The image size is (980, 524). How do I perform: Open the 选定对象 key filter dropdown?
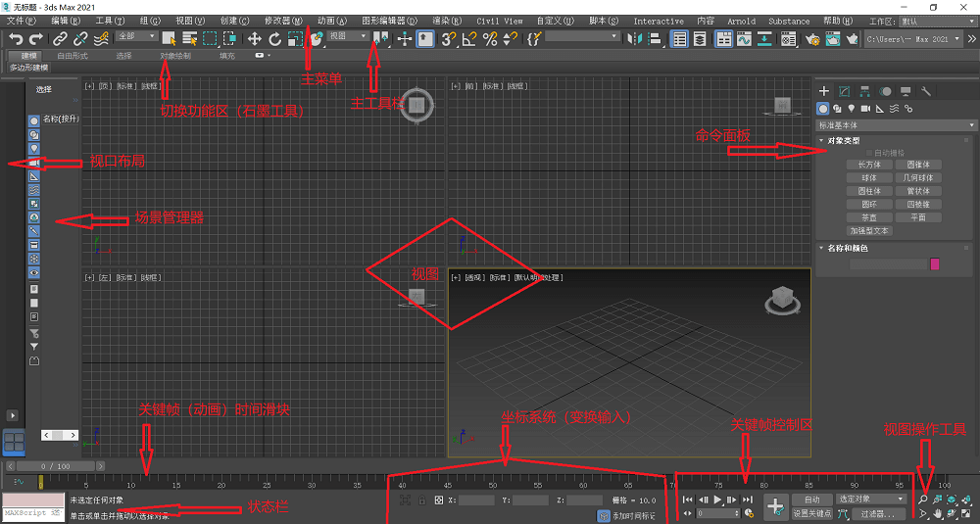tap(870, 499)
